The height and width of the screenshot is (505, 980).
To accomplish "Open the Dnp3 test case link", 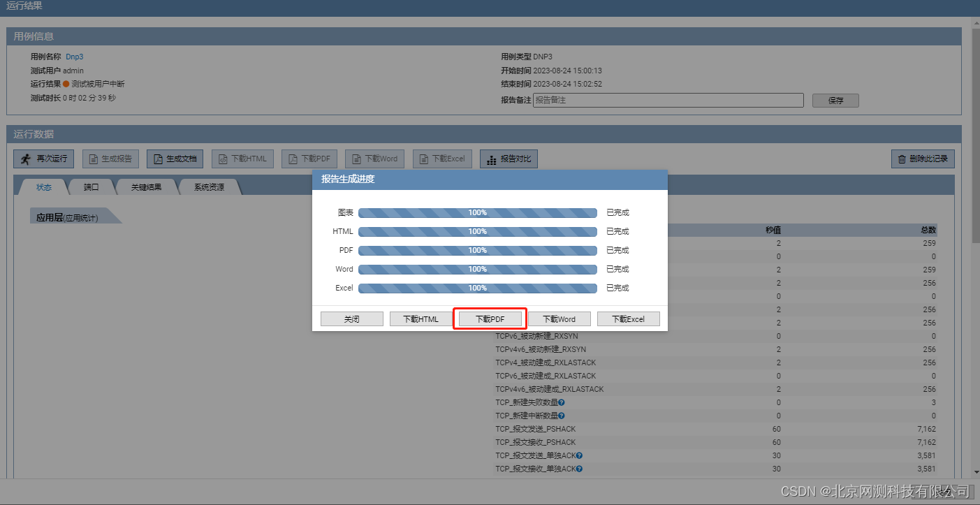I will pos(75,57).
